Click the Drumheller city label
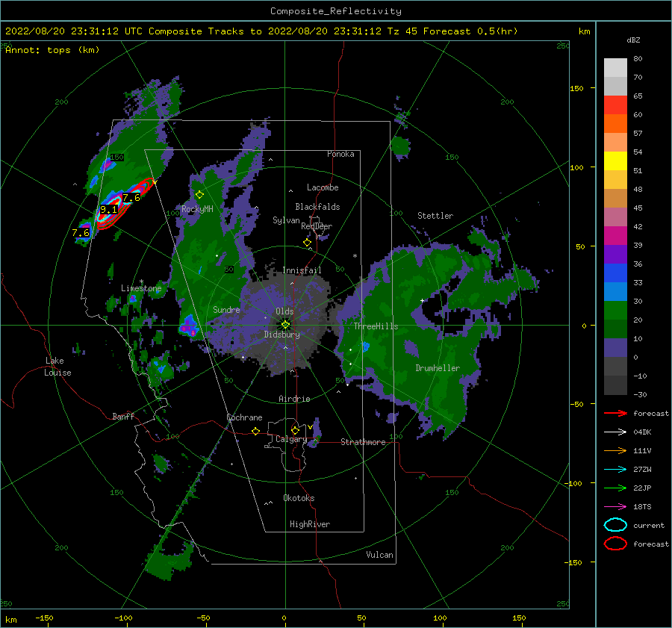 pyautogui.click(x=438, y=368)
